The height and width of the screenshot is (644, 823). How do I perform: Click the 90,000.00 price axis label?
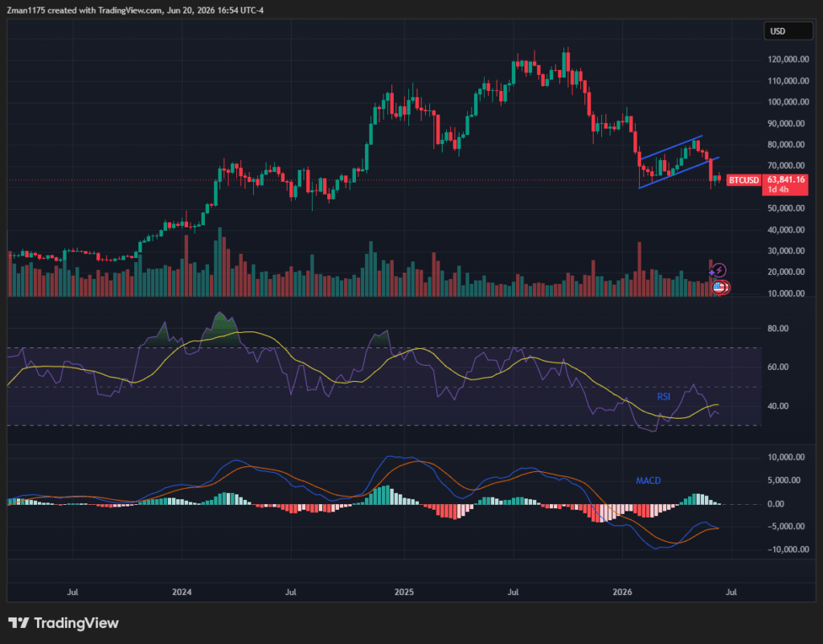(x=786, y=123)
